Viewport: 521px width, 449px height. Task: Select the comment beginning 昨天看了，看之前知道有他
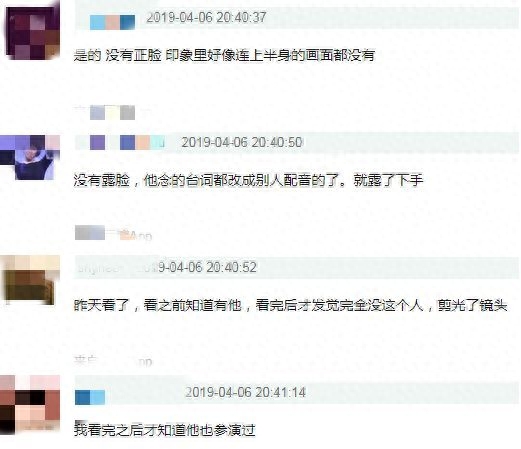[290, 305]
